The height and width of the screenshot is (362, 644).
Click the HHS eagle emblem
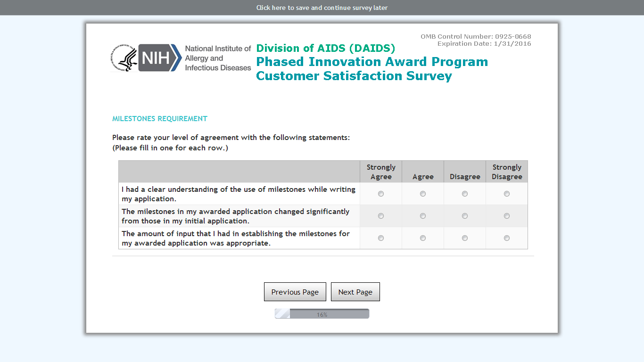pos(124,58)
